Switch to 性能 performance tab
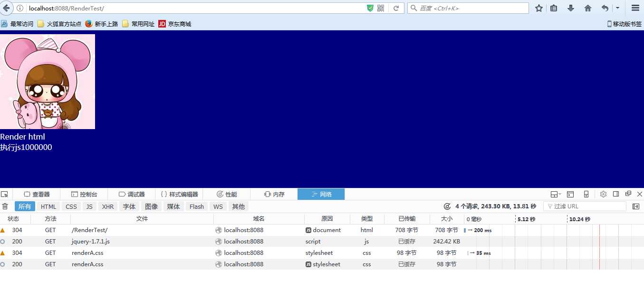The width and height of the screenshot is (644, 299). point(227,194)
